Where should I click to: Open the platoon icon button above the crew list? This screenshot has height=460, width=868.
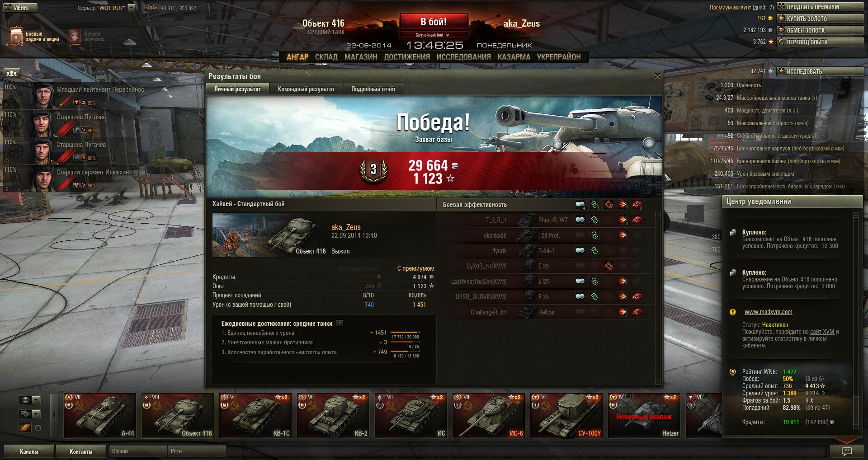[12, 73]
